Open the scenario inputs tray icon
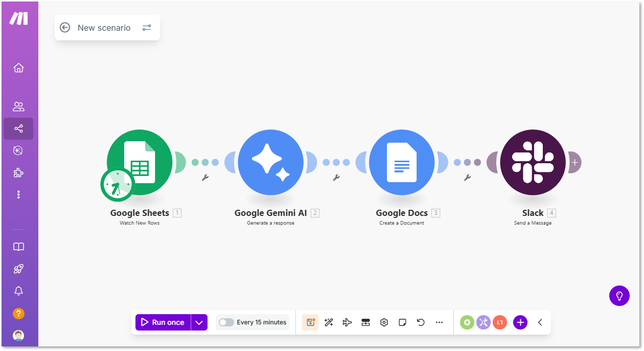Viewport: 644px width, 351px height. (365, 322)
